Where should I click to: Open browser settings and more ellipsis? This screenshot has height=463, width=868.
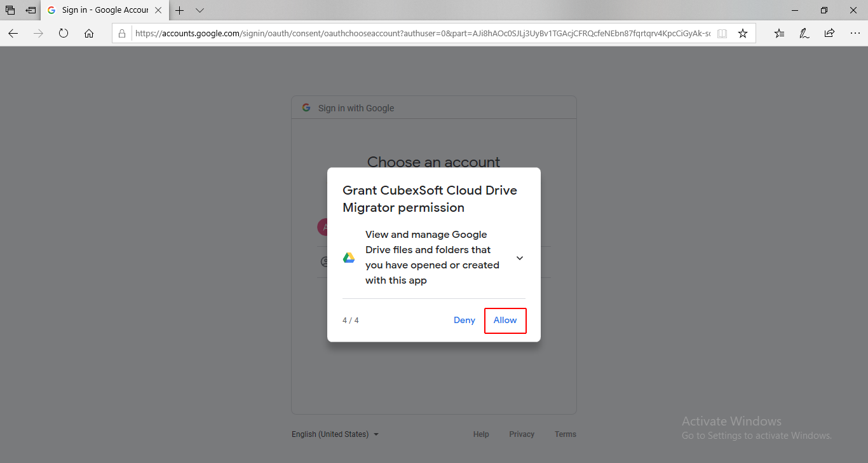855,34
